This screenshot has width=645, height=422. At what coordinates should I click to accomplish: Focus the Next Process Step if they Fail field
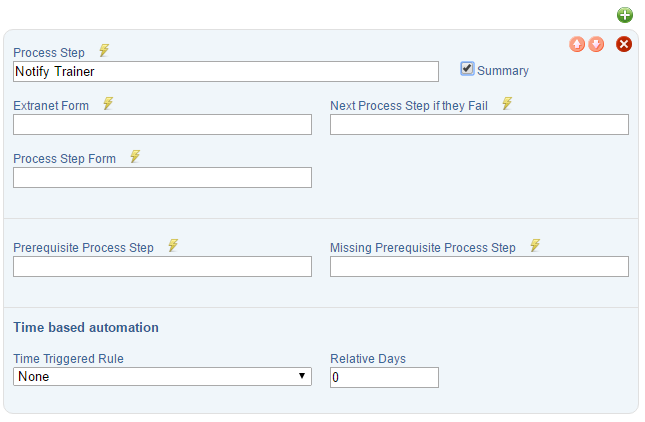[479, 124]
